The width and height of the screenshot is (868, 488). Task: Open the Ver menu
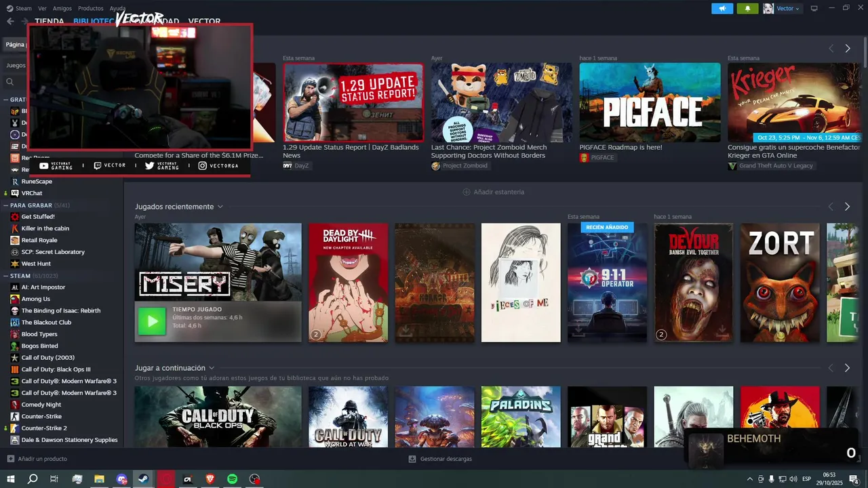tap(43, 8)
